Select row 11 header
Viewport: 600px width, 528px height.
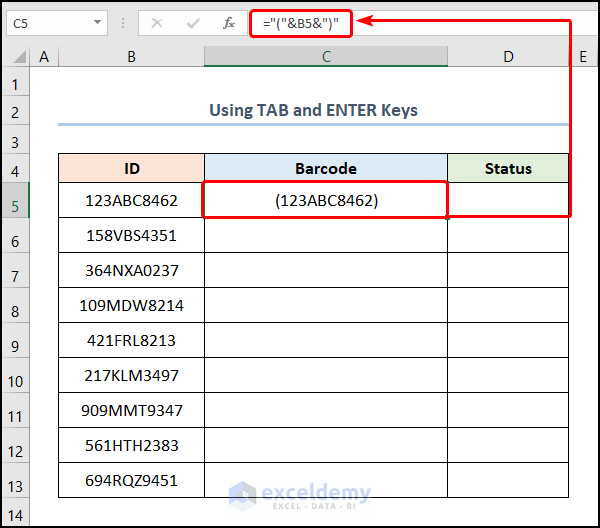coord(15,411)
